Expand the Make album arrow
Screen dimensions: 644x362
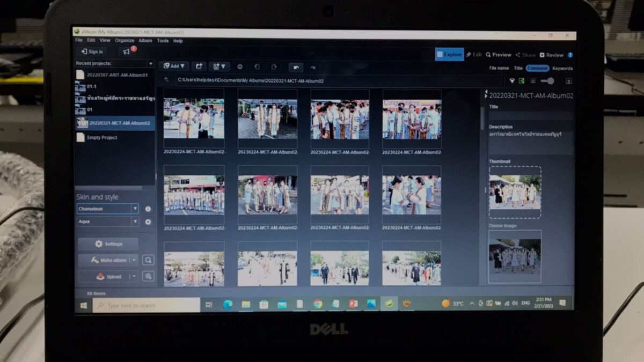133,260
